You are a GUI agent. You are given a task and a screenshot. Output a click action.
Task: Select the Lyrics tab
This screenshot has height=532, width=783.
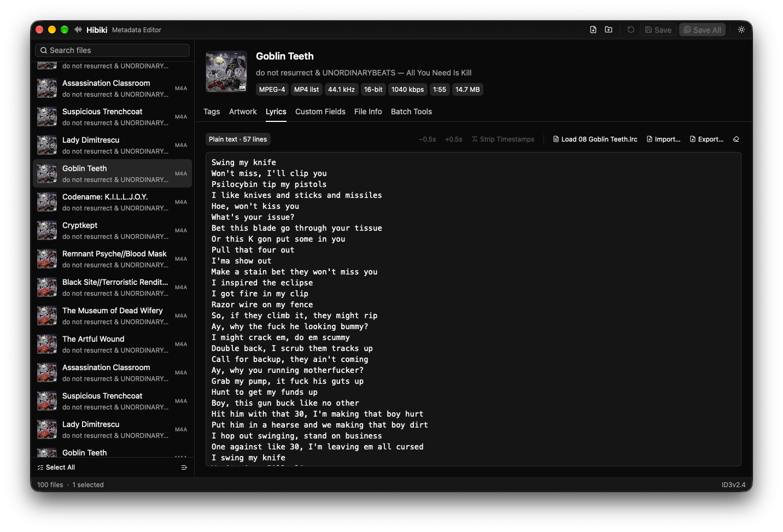pos(276,112)
